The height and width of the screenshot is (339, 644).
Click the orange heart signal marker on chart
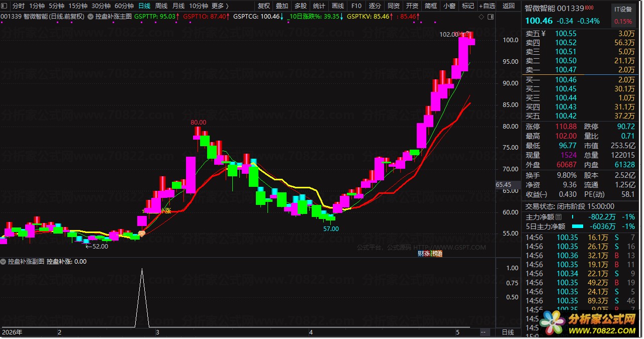(x=142, y=234)
